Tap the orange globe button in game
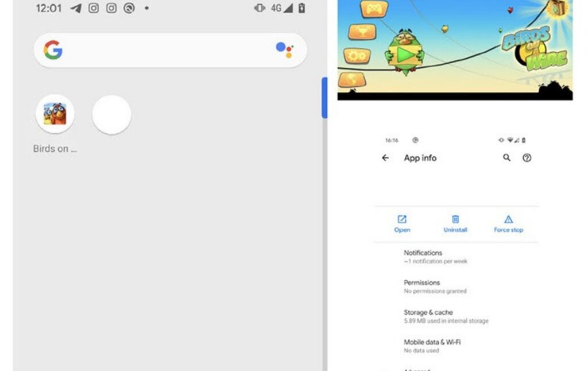Image resolution: width=588 pixels, height=371 pixels. (351, 79)
